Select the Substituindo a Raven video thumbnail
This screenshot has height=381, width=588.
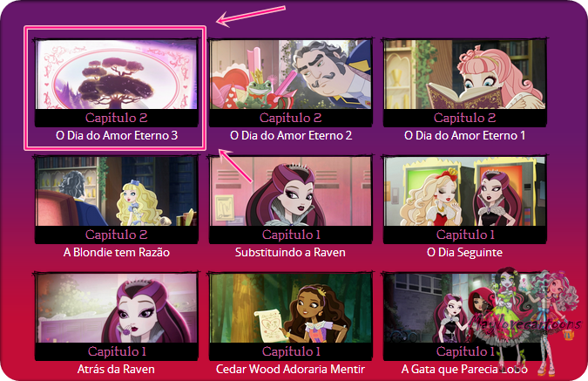pos(291,191)
